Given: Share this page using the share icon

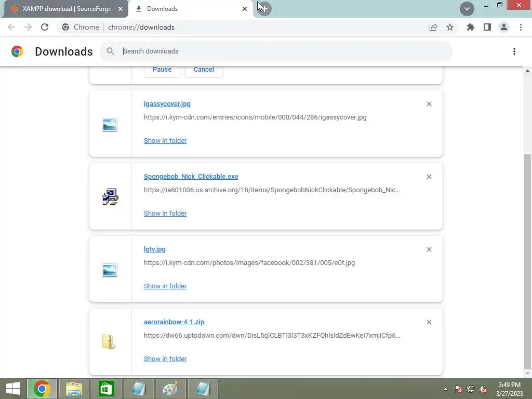Looking at the screenshot, I should pos(433,27).
